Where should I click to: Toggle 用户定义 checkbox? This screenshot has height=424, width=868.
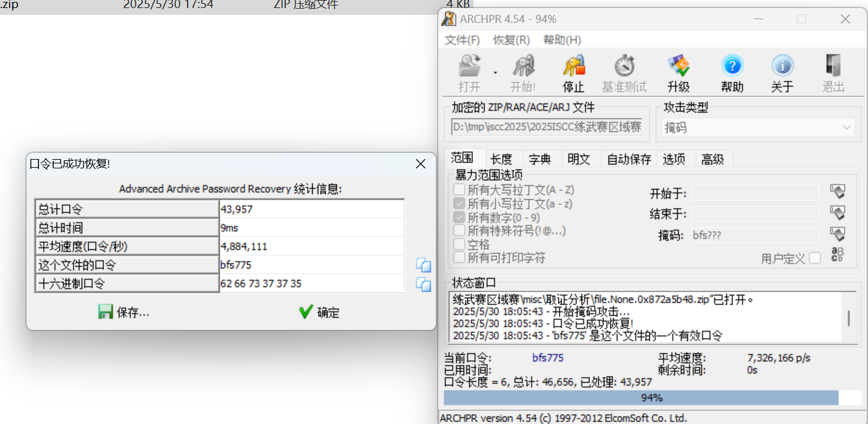(815, 258)
